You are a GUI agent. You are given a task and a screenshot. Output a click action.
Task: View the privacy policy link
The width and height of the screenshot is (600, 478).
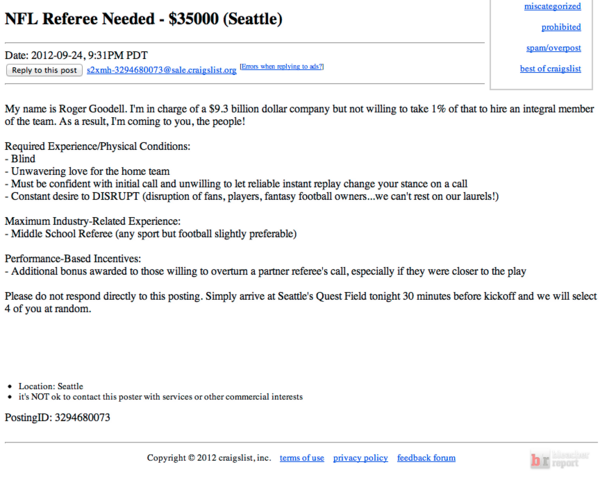point(360,458)
